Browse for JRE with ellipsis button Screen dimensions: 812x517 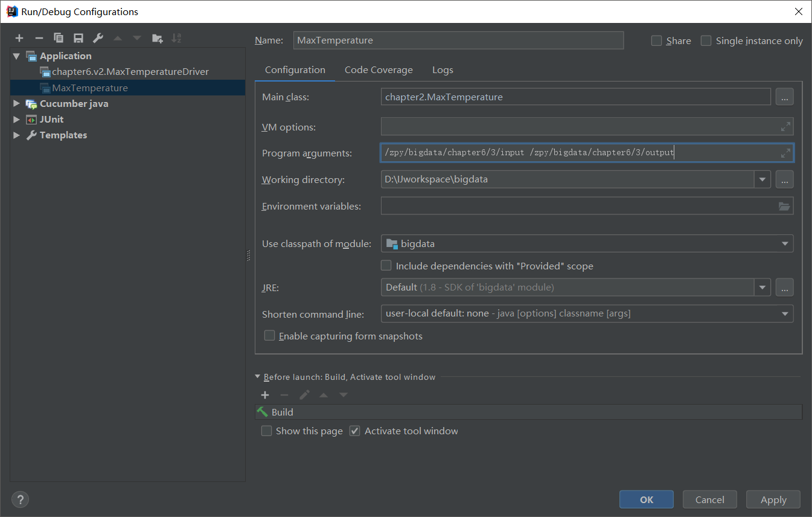(x=784, y=287)
